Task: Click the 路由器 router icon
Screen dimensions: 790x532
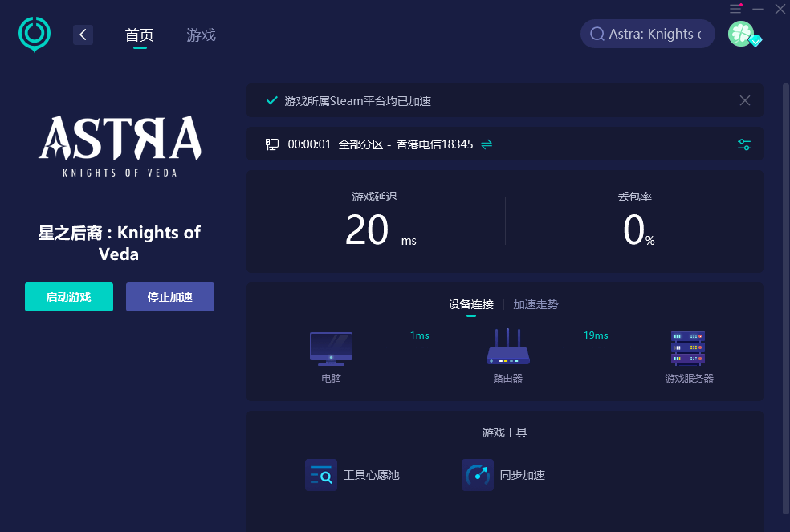Action: pyautogui.click(x=508, y=346)
